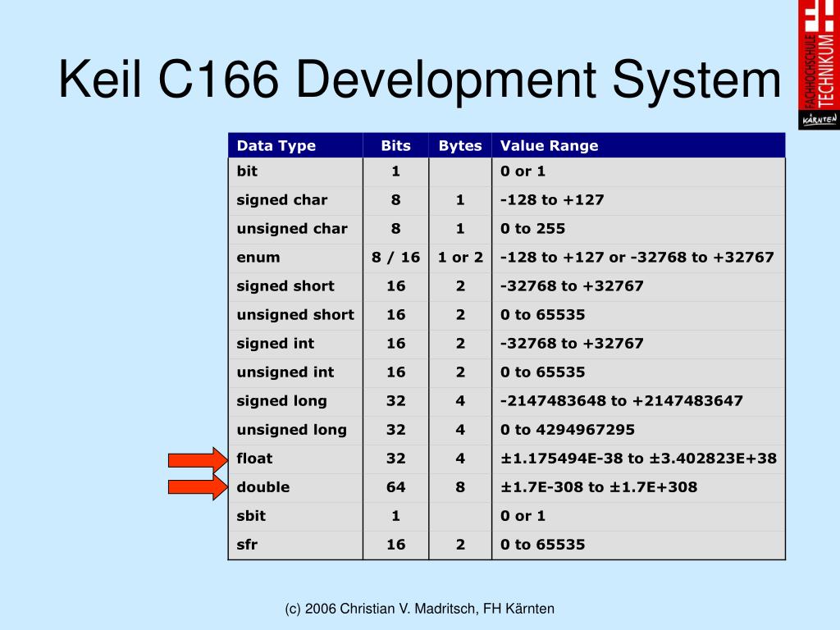Click the '0 to 255' value range

pos(533,229)
